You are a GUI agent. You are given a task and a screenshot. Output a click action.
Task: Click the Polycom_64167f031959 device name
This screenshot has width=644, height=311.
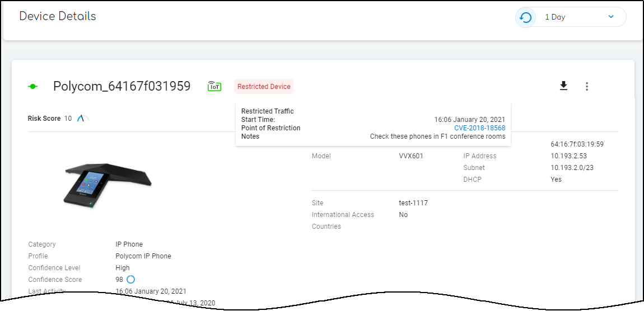click(x=122, y=86)
